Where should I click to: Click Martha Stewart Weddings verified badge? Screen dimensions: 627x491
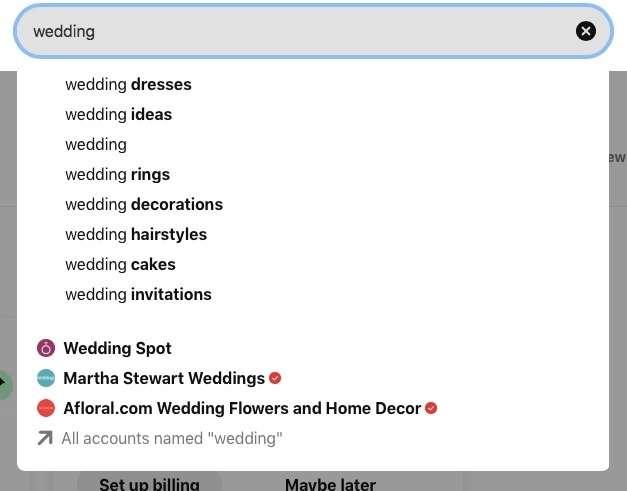(276, 378)
